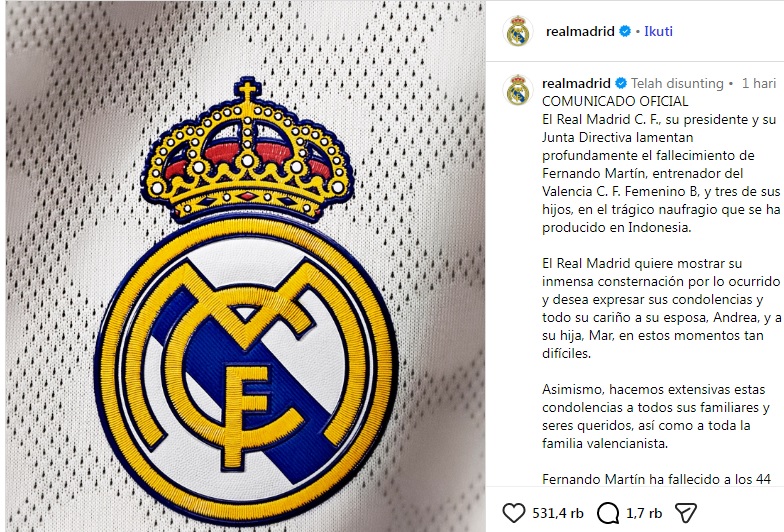Share post using paper plane icon
The height and width of the screenshot is (532, 784).
686,513
